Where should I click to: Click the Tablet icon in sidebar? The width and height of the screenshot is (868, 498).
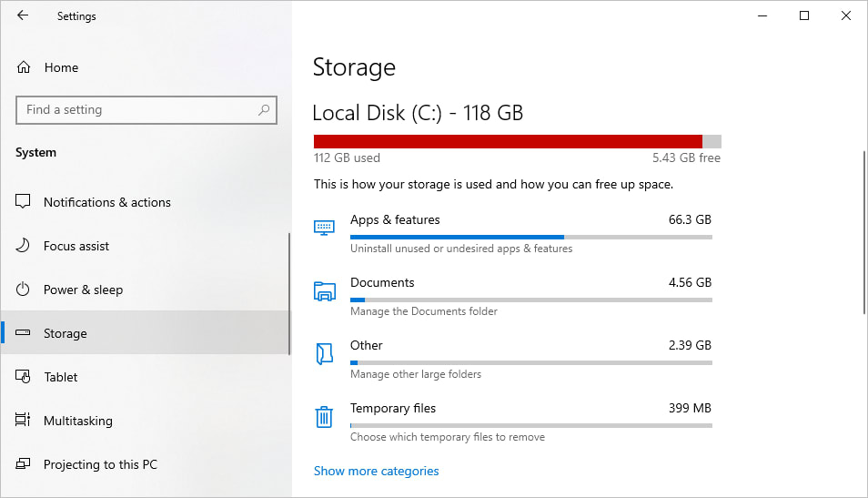(25, 377)
